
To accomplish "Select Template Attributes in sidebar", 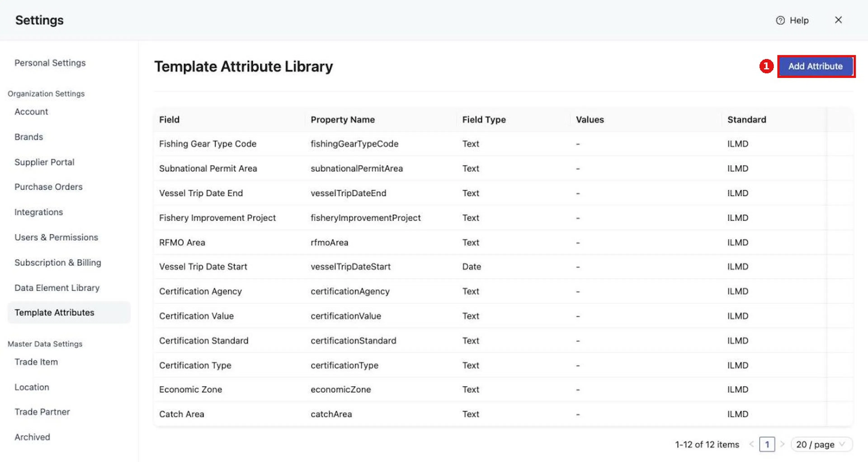I will click(x=69, y=312).
